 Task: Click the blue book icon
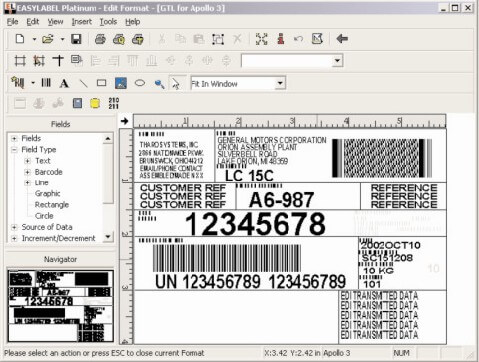tap(77, 103)
